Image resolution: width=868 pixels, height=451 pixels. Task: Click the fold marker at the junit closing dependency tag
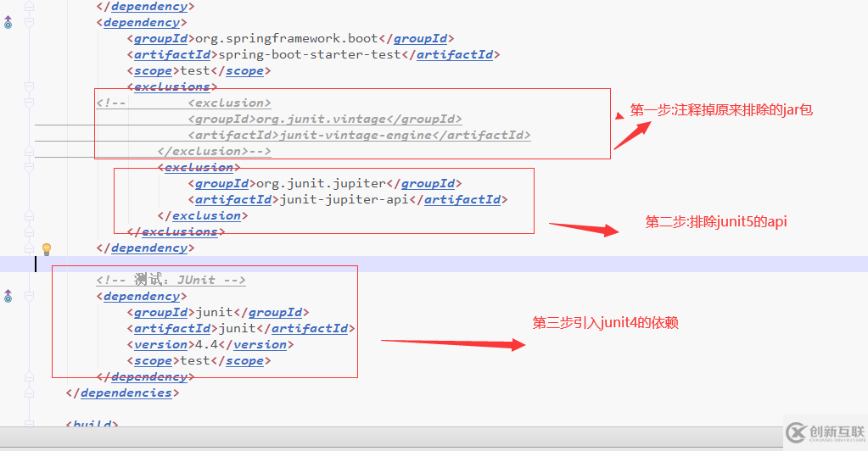coord(30,377)
